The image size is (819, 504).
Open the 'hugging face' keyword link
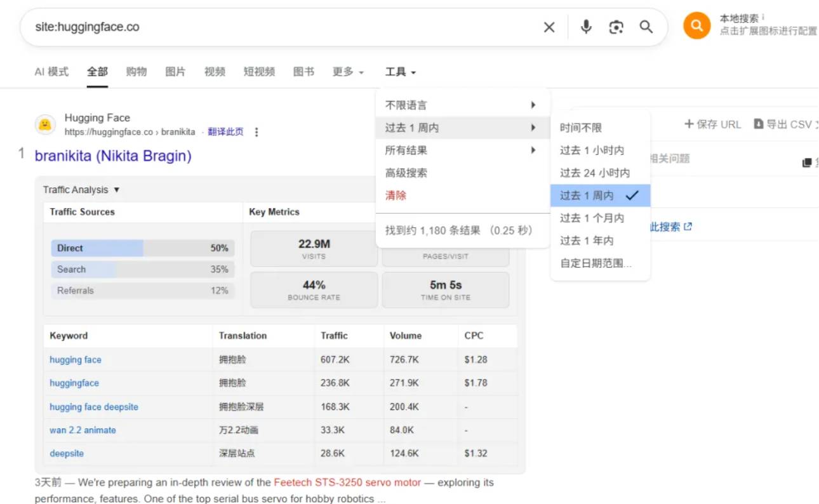point(76,360)
